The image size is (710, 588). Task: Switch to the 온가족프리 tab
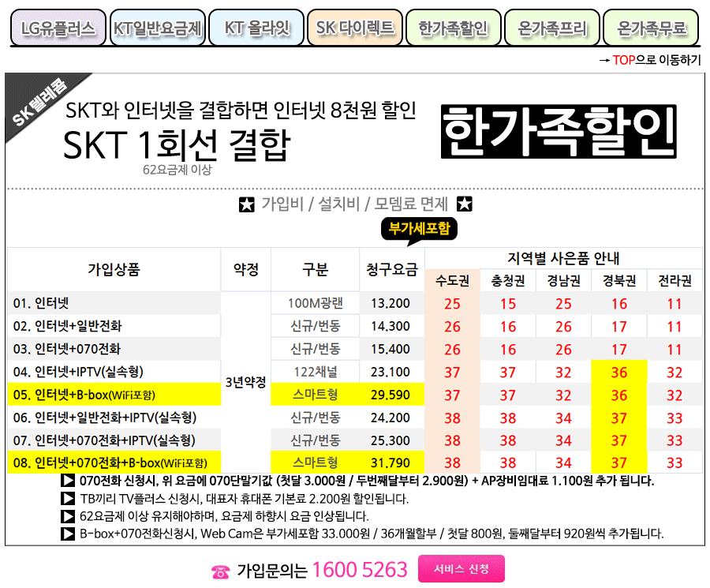pos(552,29)
